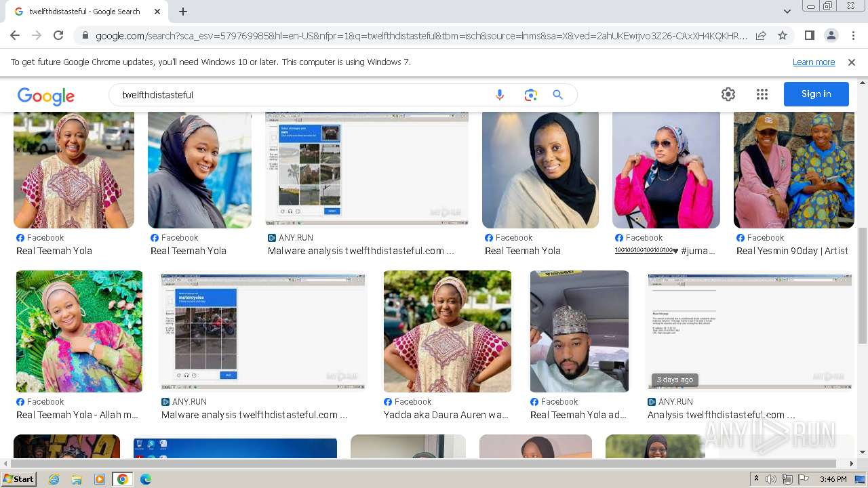
Task: Dismiss the Chrome update notification bar
Action: 852,62
